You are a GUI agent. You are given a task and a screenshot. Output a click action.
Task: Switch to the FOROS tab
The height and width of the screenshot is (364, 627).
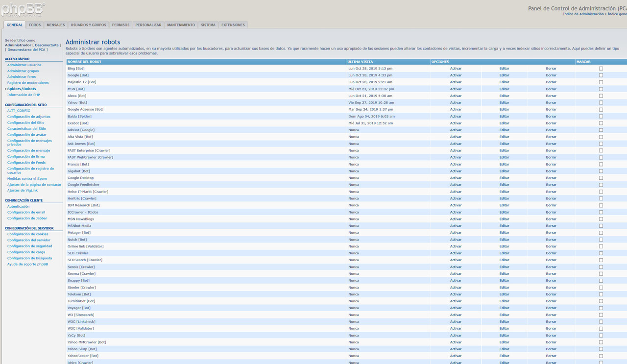pos(35,25)
